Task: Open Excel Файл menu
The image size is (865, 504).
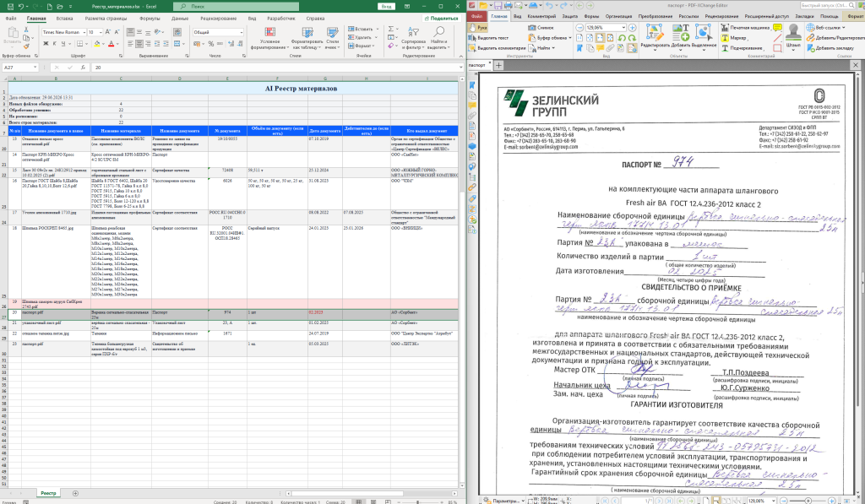Action: [x=11, y=19]
